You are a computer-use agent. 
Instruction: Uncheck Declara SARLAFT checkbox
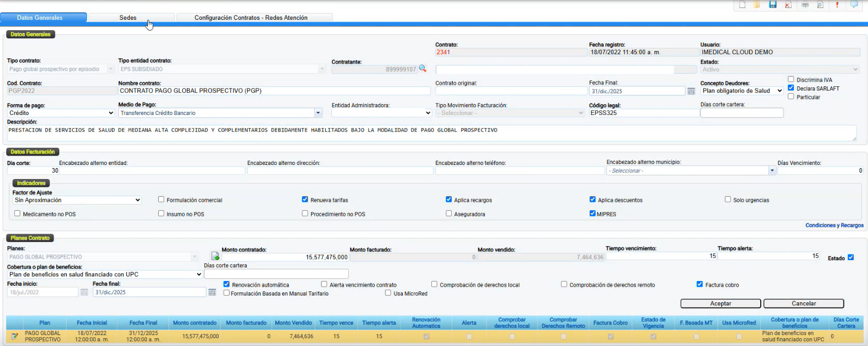791,88
